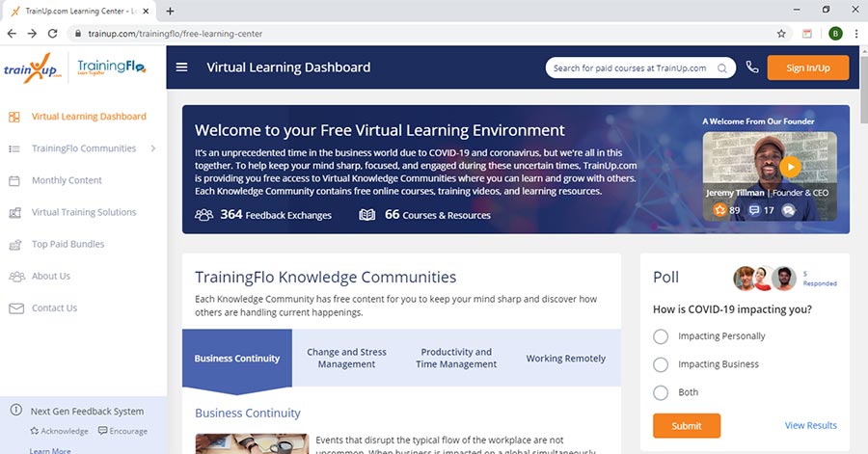This screenshot has width=868, height=454.
Task: Close the TrainUp.com Learning Center tab
Action: pos(147,11)
